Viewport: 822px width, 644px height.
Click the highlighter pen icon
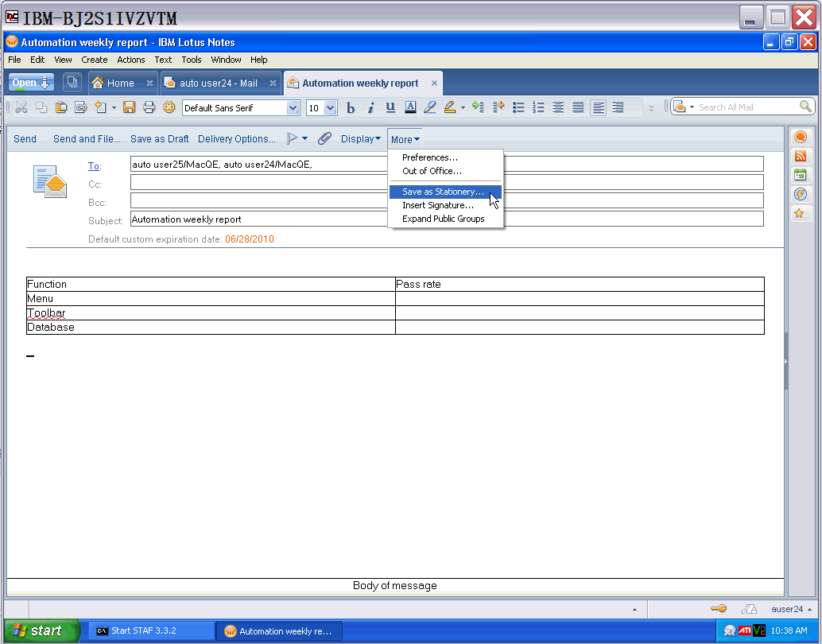(450, 107)
